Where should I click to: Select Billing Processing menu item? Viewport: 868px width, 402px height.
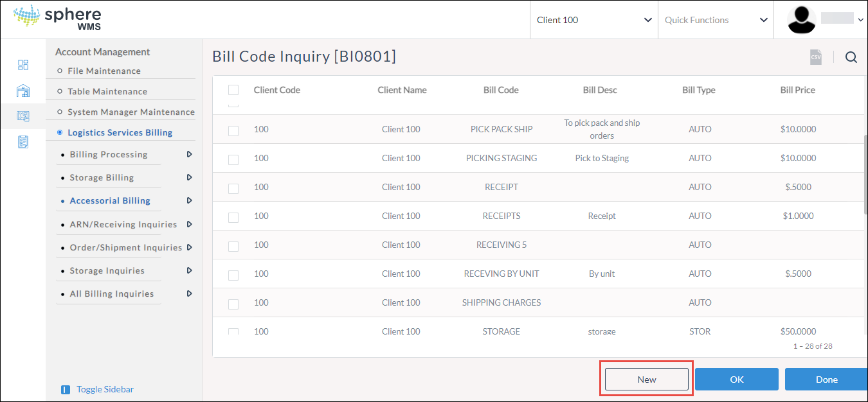pyautogui.click(x=109, y=154)
